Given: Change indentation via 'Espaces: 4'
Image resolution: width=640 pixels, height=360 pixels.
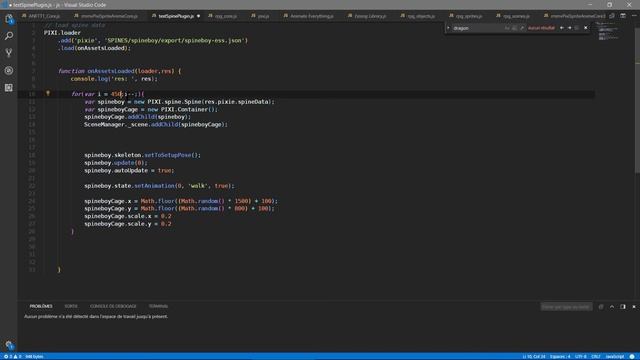Looking at the screenshot, I should (560, 356).
